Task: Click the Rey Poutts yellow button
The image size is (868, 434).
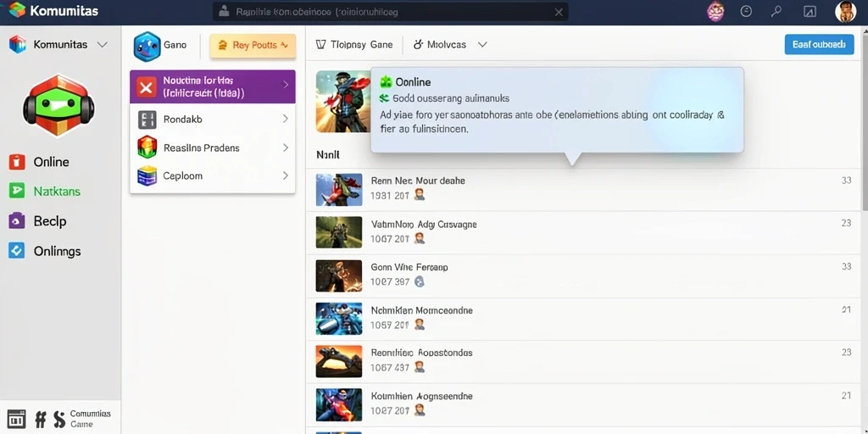Action: (x=253, y=46)
